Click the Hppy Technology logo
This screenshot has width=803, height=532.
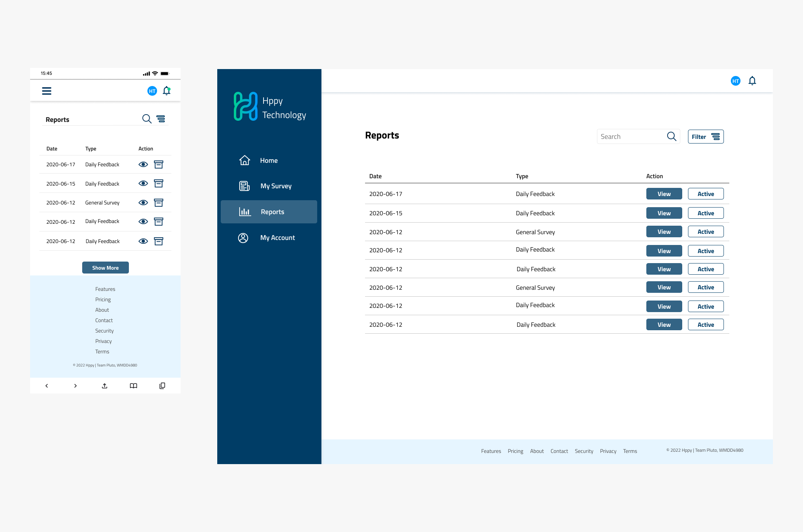click(269, 107)
